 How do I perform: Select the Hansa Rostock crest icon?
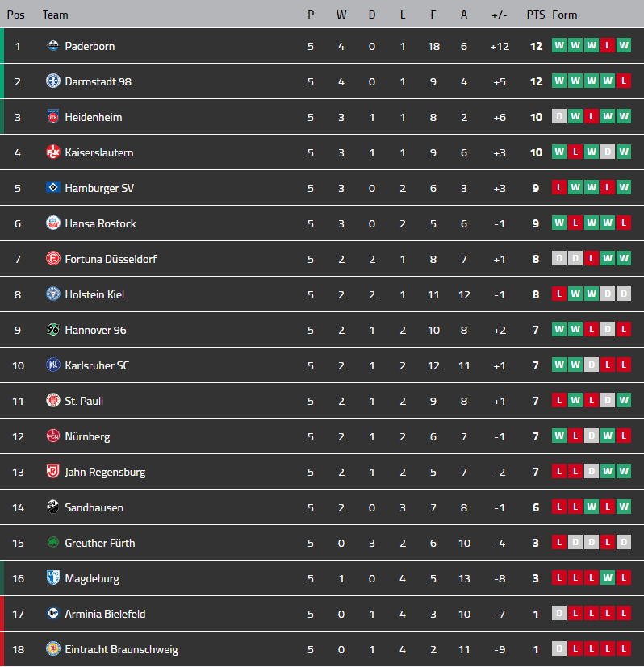[x=52, y=223]
